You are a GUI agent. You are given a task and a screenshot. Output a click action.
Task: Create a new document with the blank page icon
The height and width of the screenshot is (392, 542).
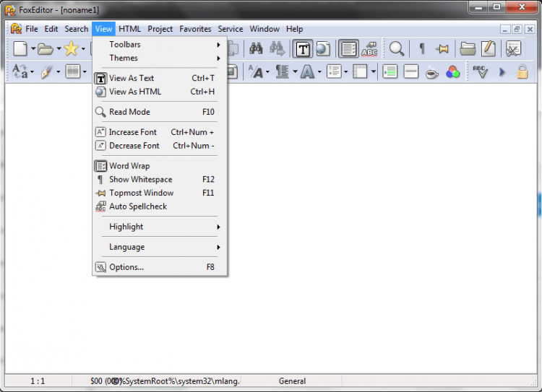(x=20, y=48)
